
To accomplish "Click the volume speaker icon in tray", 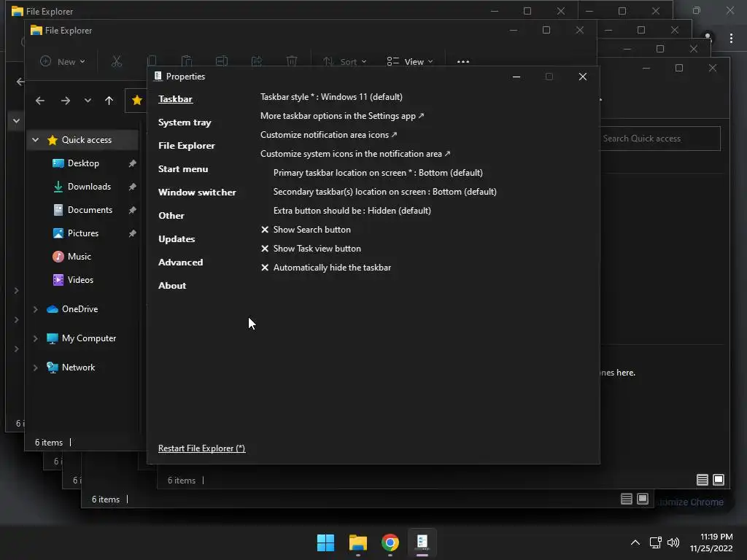I will click(673, 542).
